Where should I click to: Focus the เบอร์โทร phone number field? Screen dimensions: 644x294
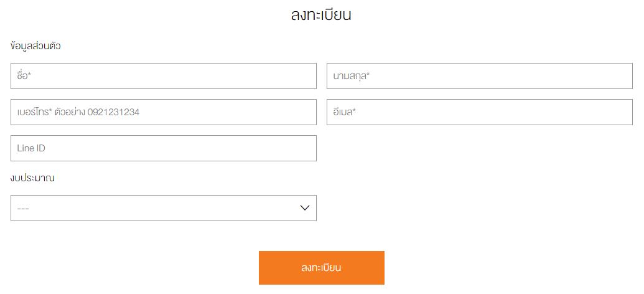point(163,112)
